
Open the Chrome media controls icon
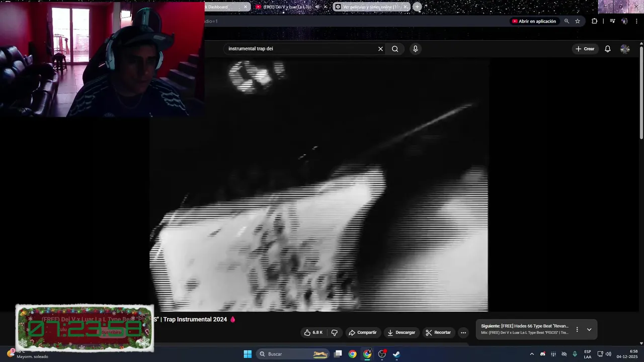click(x=612, y=21)
